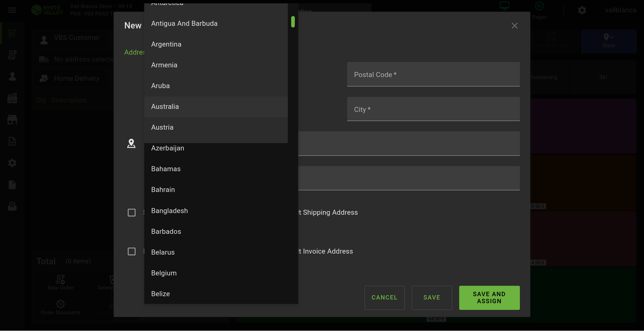Click the Cancel button
Screen dimensions: 644x331
tap(384, 297)
